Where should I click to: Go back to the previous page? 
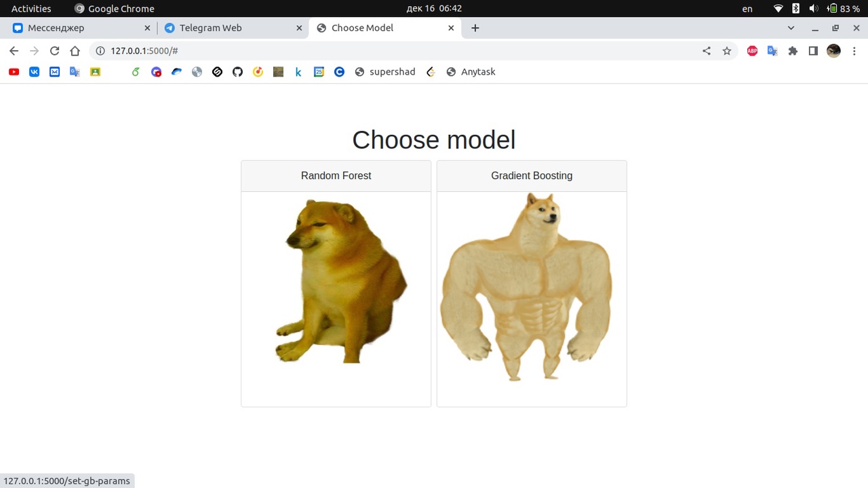(14, 51)
